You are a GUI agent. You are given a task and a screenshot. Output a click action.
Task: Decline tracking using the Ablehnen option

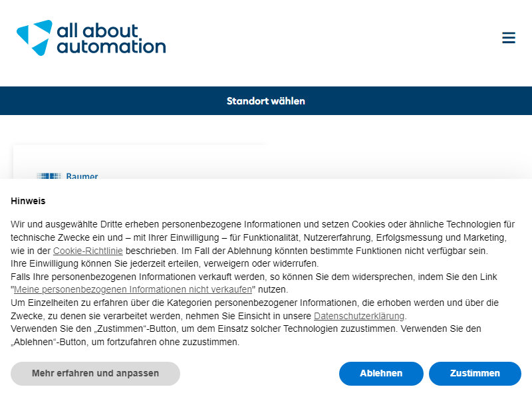(381, 374)
